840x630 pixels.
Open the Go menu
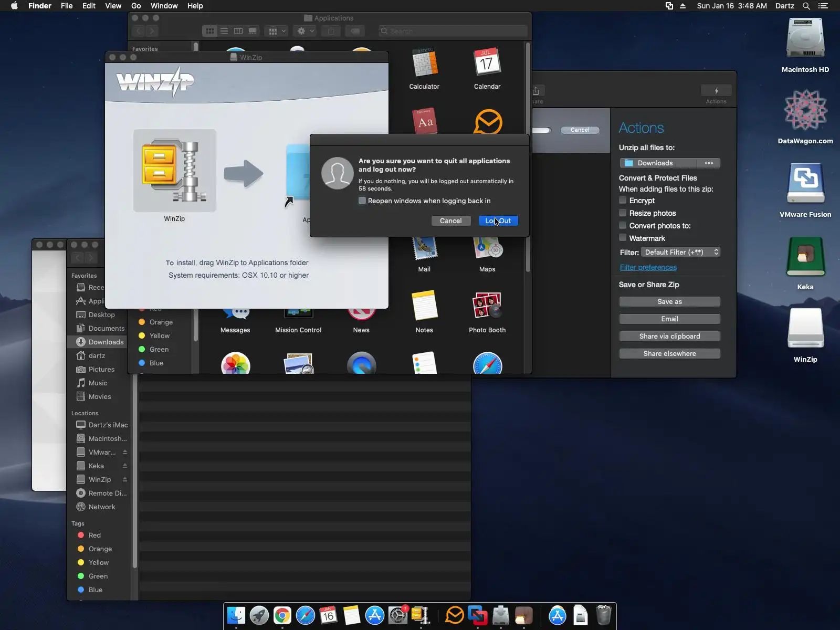coord(136,6)
